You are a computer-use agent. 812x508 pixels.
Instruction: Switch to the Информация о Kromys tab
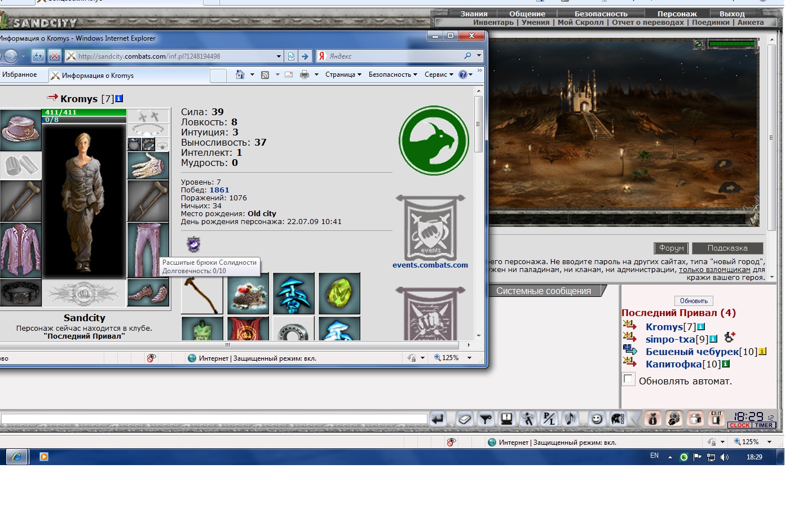coord(129,75)
